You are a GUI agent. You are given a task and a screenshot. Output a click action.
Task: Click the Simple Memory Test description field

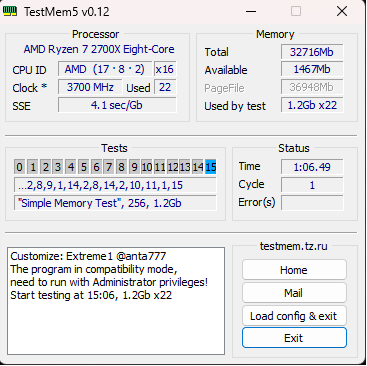tap(115, 203)
